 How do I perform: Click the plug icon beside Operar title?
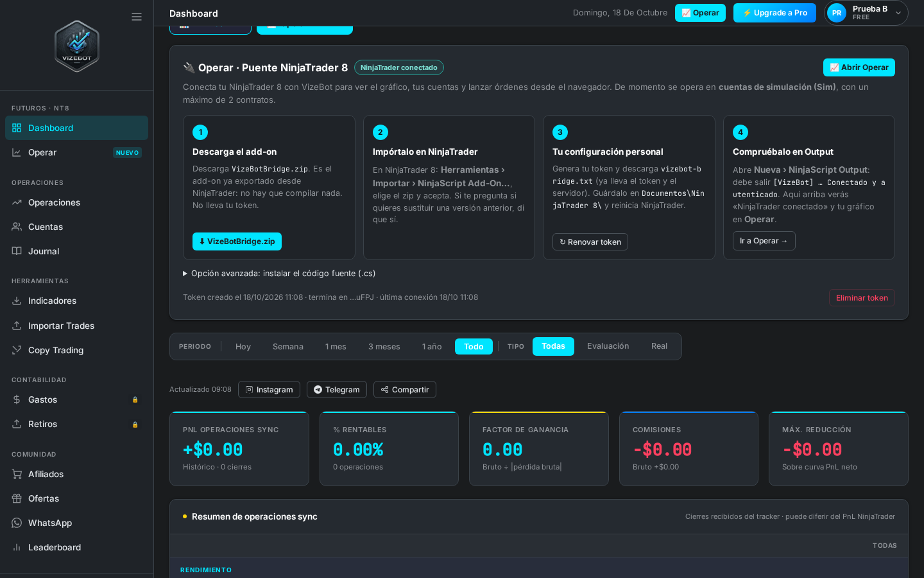pos(189,67)
